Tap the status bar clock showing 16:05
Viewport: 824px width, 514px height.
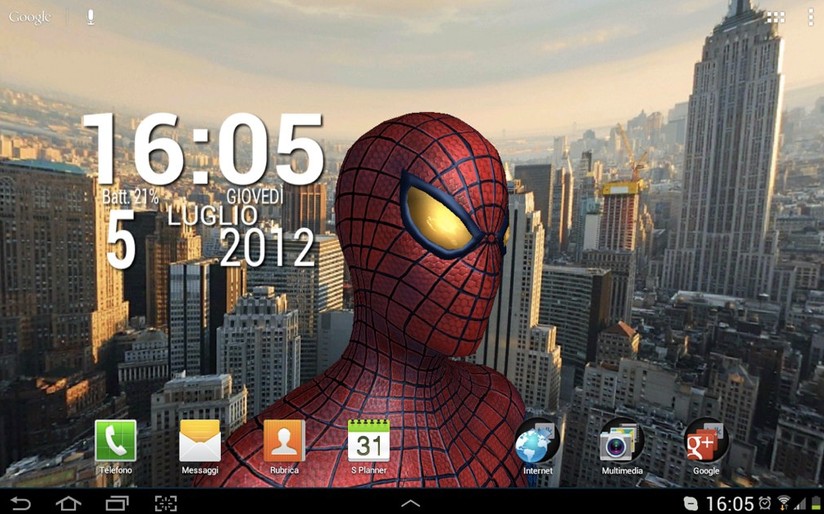click(x=729, y=503)
